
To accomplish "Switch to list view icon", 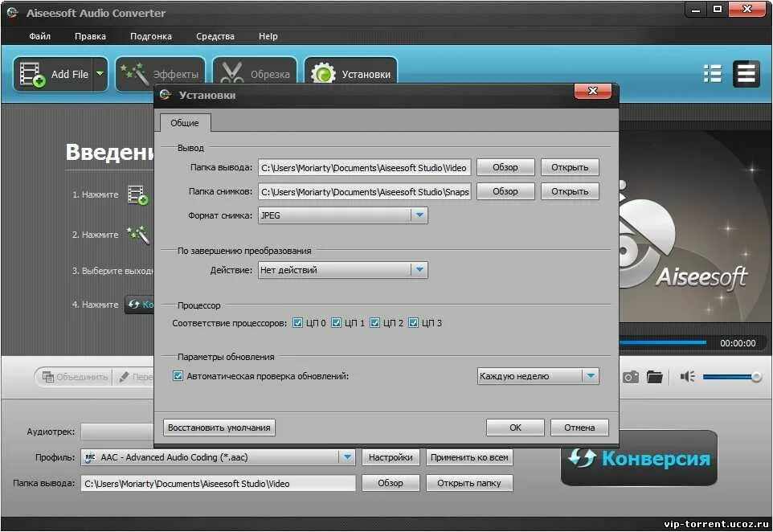I will tap(713, 74).
